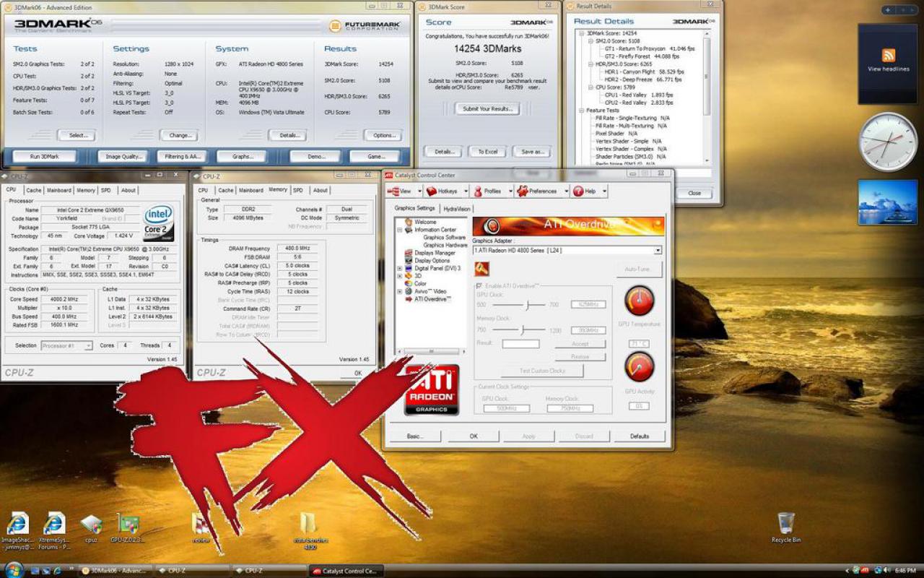Click the Futuremark logo in 3DMark06 window

pos(365,26)
